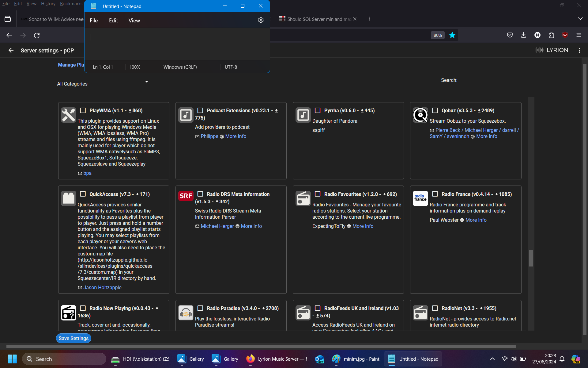Viewport: 588px width, 368px height.
Task: Open Radio Favourites More Info link
Action: pos(363,226)
